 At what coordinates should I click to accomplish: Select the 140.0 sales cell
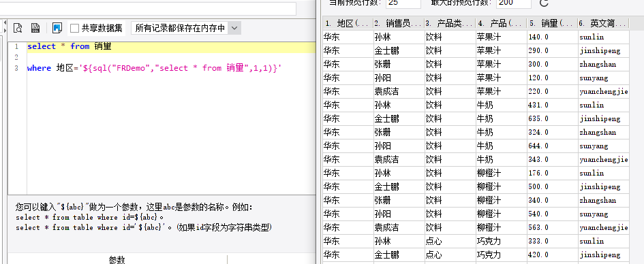point(552,37)
